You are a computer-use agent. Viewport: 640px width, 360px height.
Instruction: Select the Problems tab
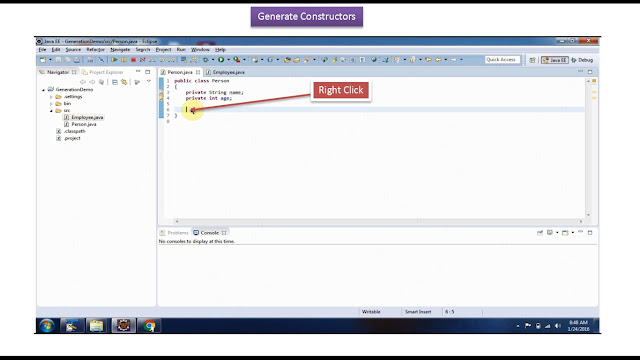point(174,233)
